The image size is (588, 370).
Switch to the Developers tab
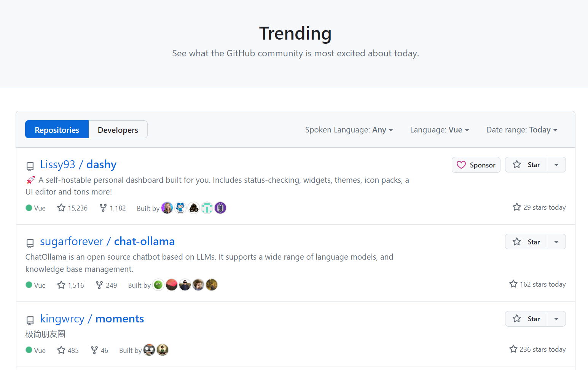coord(118,130)
